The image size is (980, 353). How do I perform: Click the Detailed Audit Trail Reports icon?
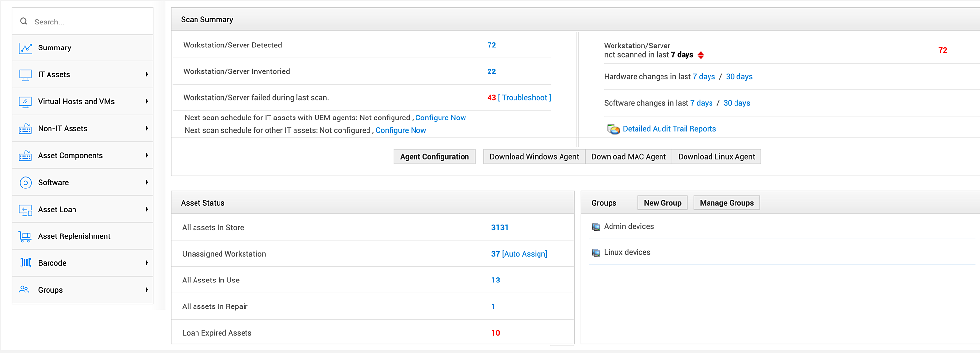tap(613, 129)
